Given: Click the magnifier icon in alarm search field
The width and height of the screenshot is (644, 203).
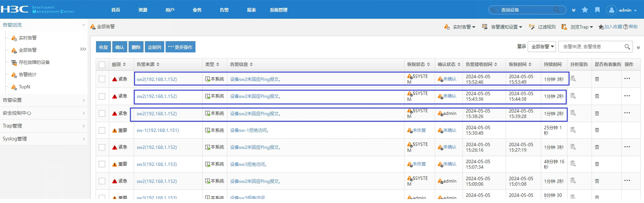Looking at the screenshot, I should point(627,47).
